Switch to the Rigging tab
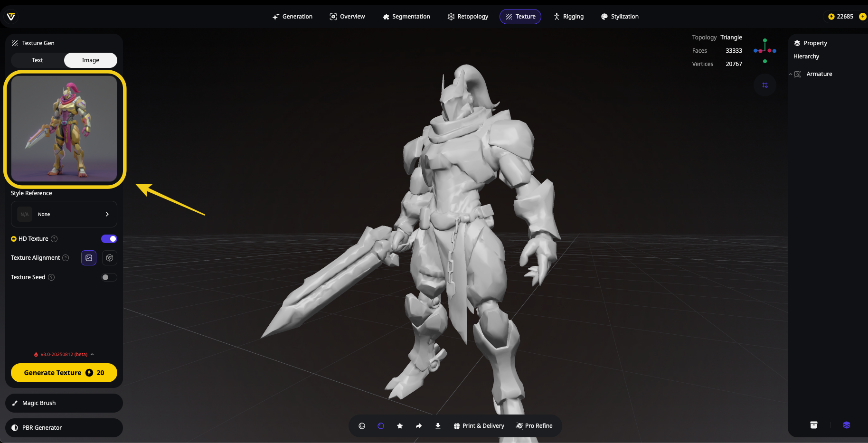868x443 pixels. pos(568,17)
